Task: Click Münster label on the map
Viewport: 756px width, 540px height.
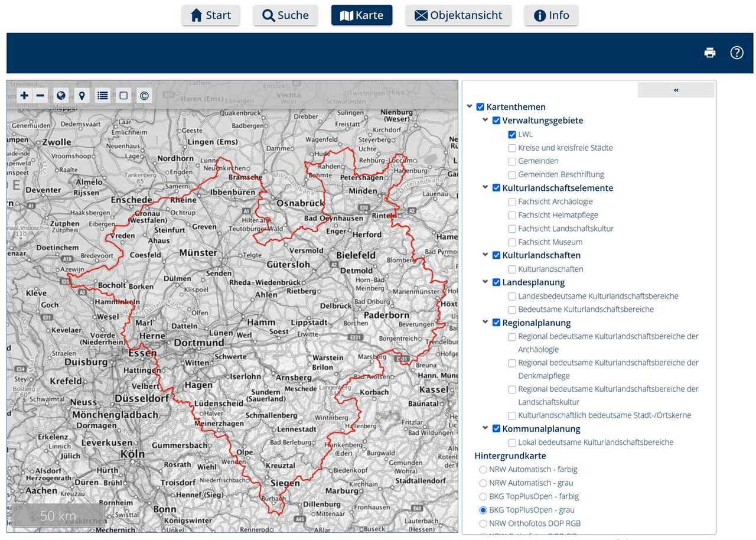Action: [x=198, y=252]
